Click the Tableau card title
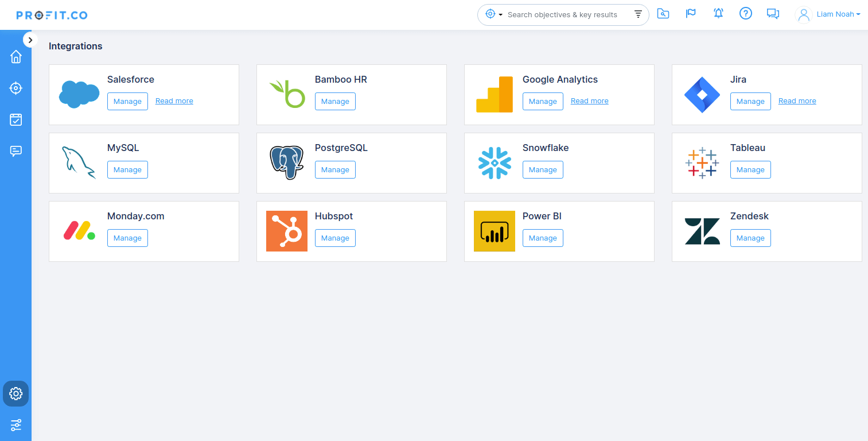Image resolution: width=868 pixels, height=441 pixels. click(748, 148)
